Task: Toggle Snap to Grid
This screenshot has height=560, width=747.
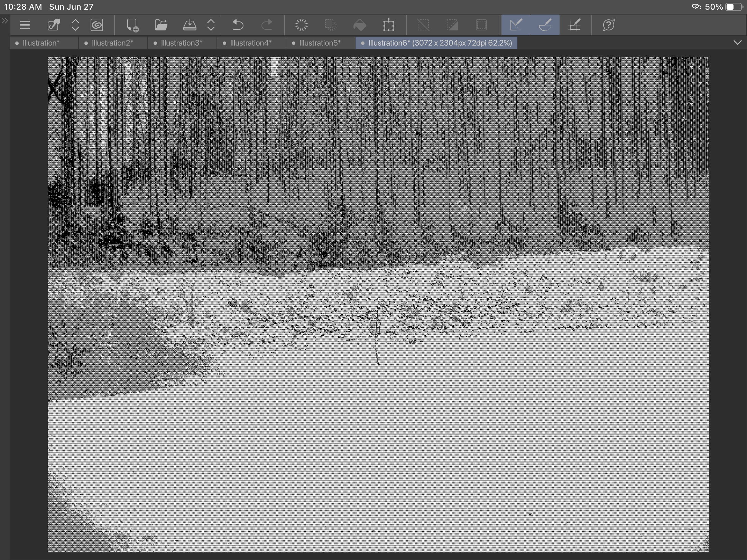Action: coord(575,25)
